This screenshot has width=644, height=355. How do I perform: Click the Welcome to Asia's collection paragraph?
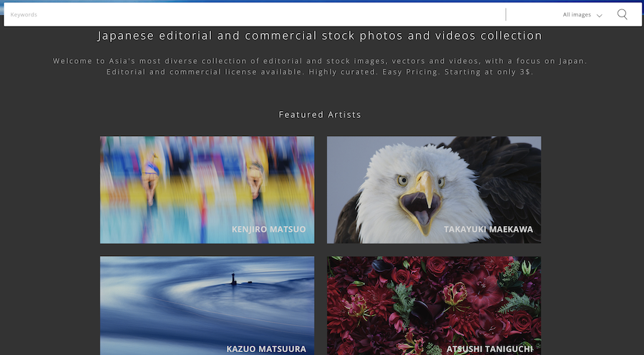[x=320, y=66]
